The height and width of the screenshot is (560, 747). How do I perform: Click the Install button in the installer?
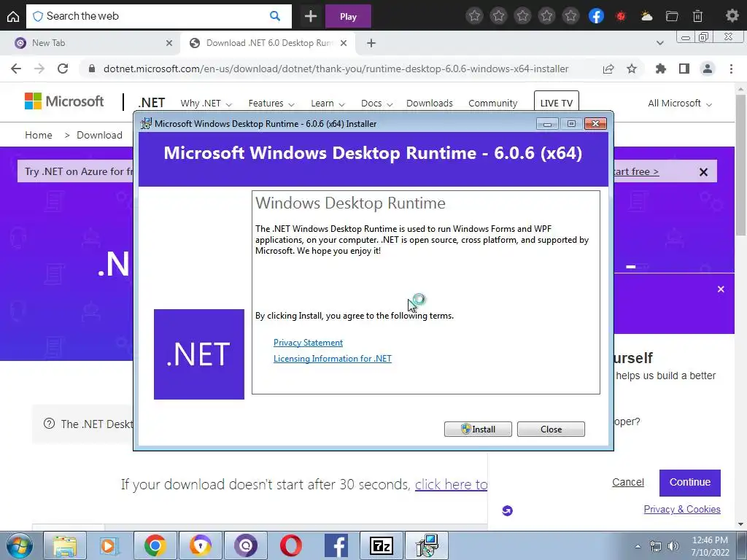click(478, 429)
